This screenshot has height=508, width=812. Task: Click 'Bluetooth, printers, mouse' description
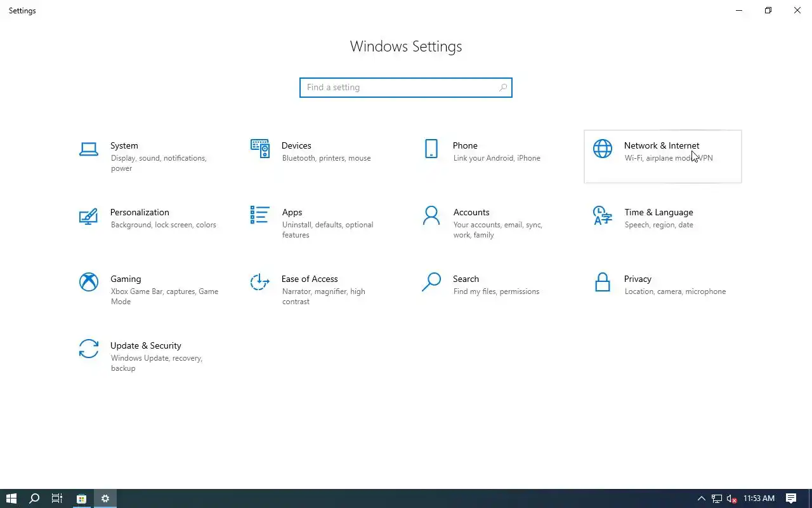pyautogui.click(x=327, y=158)
